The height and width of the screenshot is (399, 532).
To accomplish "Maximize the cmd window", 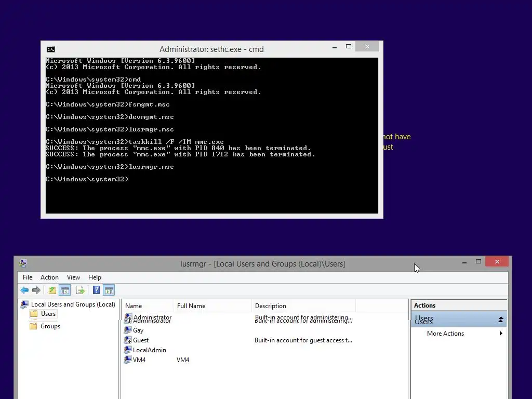I will tap(349, 46).
